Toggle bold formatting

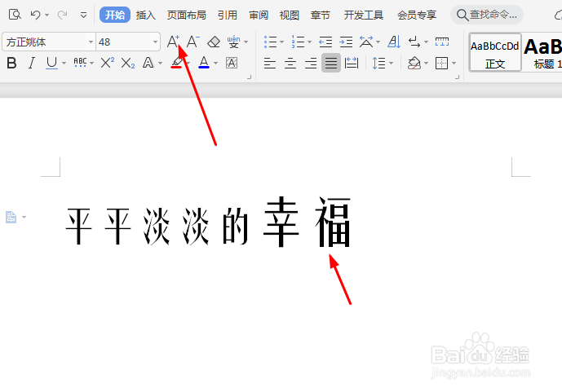(x=12, y=63)
